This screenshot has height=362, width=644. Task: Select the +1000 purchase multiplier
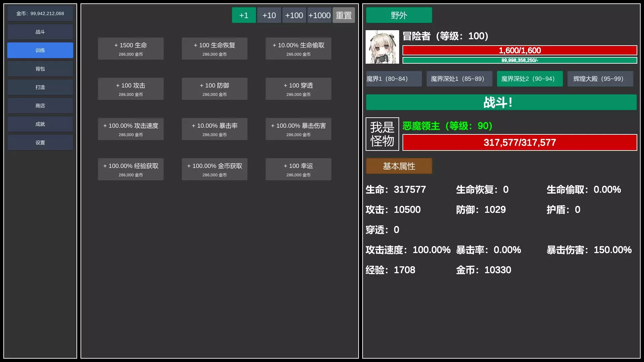click(x=319, y=15)
